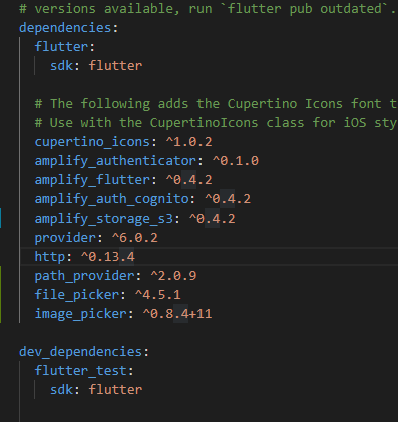Click the '^0.4.2' version of amplify_storage_s3
398x422 pixels.
point(212,219)
